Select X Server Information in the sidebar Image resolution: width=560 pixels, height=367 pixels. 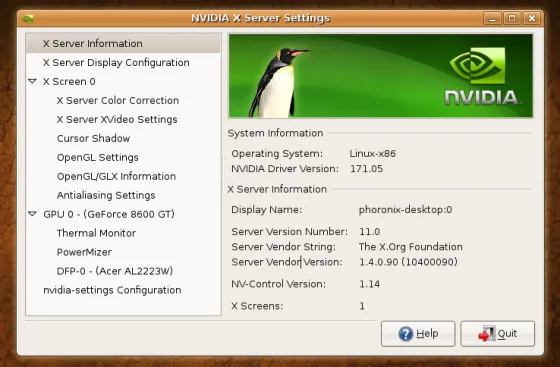pos(123,44)
